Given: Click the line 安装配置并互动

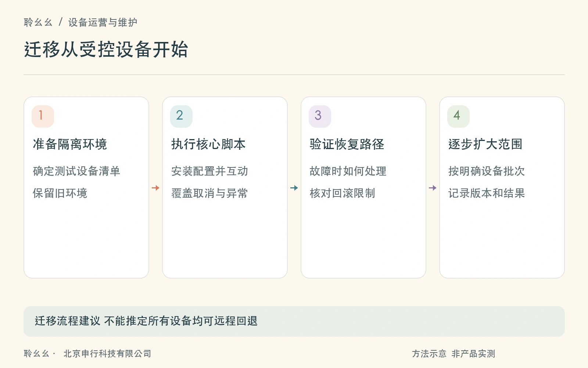Looking at the screenshot, I should 209,171.
